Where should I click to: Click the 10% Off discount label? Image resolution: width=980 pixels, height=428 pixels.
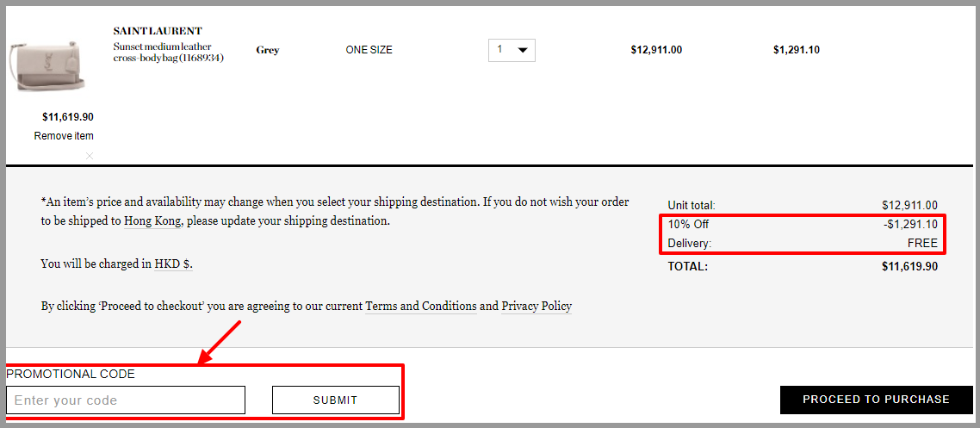click(688, 224)
